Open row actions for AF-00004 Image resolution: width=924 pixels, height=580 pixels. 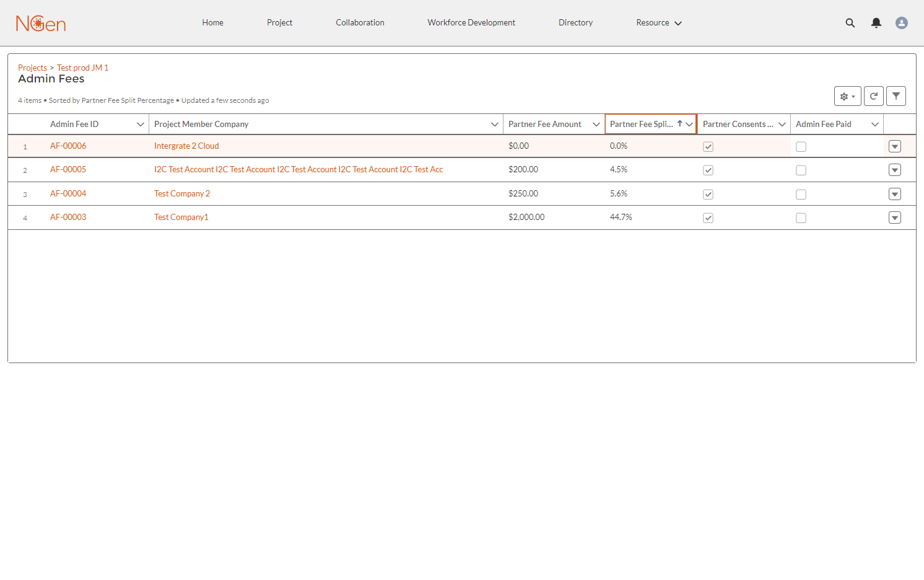895,194
